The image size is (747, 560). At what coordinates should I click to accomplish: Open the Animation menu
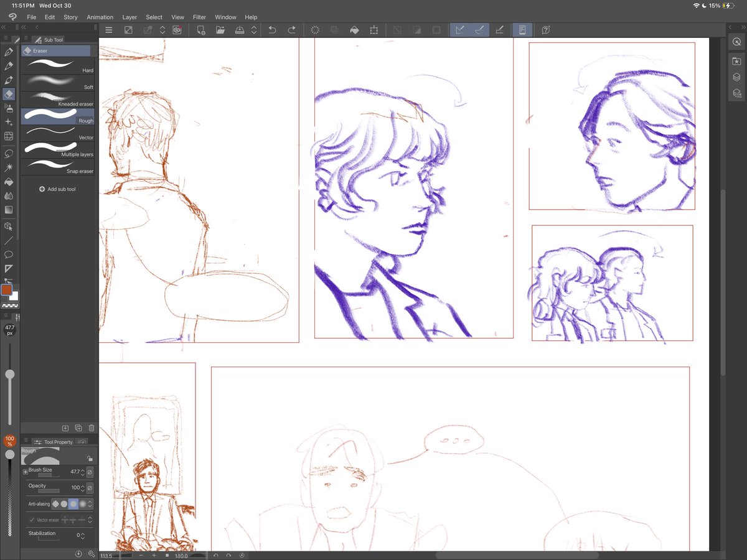pyautogui.click(x=100, y=17)
